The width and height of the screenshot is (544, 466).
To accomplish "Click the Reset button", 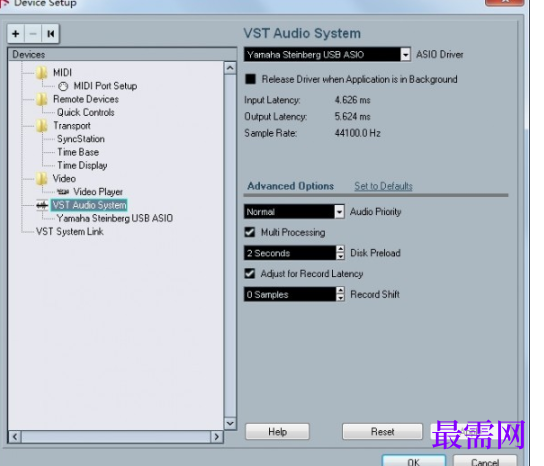I will pos(382,432).
